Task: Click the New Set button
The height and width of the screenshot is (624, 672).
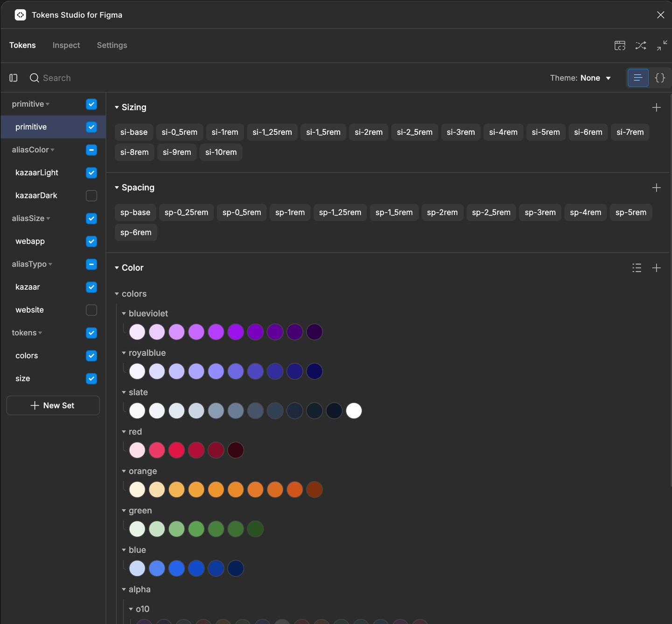Action: 53,406
